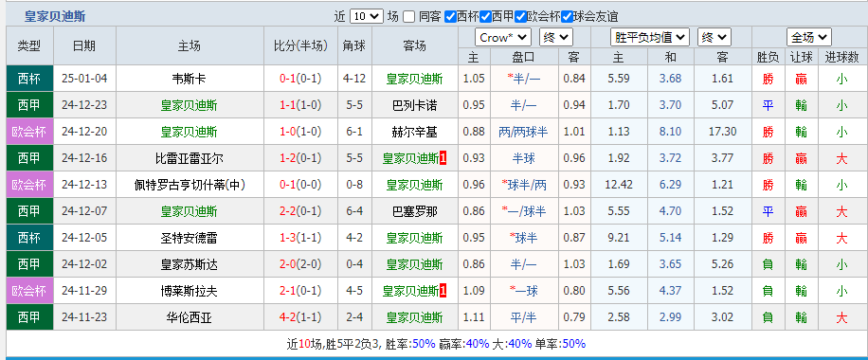Click the 平/半 handicap cell
868x360 pixels.
pos(524,318)
